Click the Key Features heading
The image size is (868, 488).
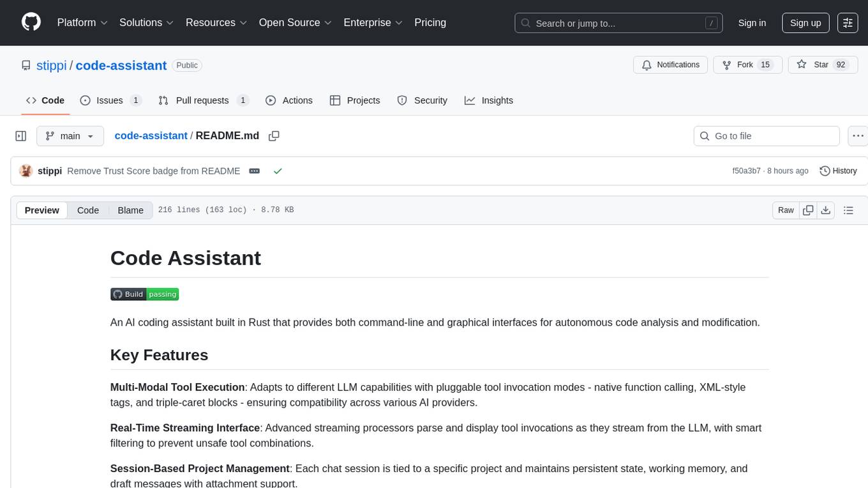pos(160,355)
